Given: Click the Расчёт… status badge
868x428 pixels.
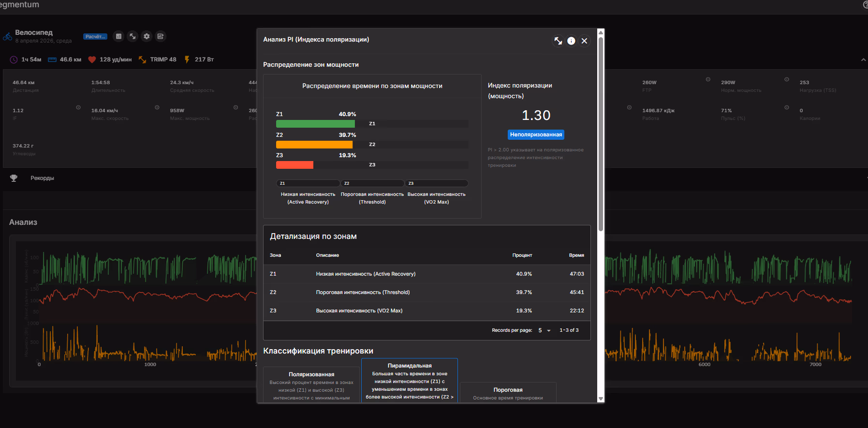Looking at the screenshot, I should tap(95, 37).
